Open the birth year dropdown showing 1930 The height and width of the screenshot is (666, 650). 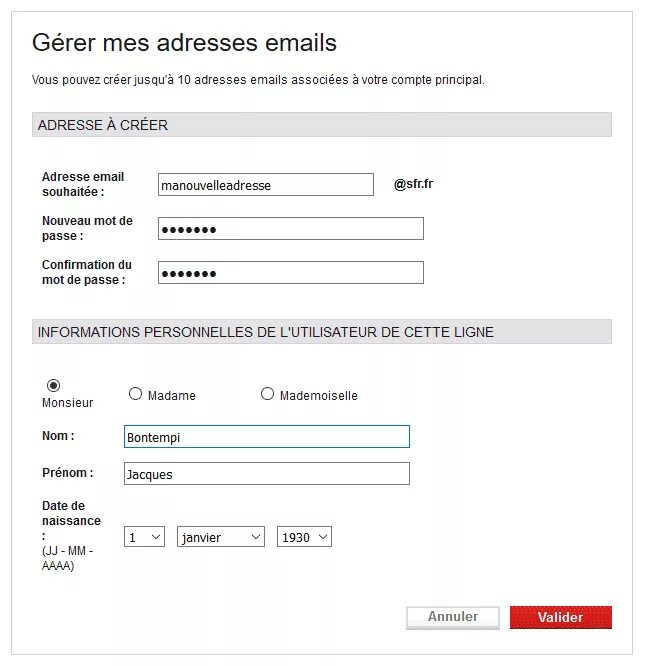pyautogui.click(x=304, y=537)
